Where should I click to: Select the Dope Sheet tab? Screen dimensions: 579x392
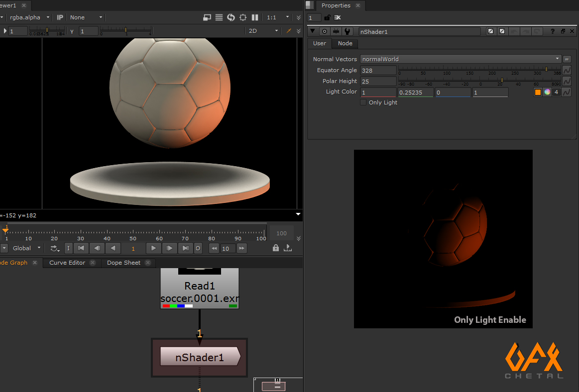click(123, 263)
